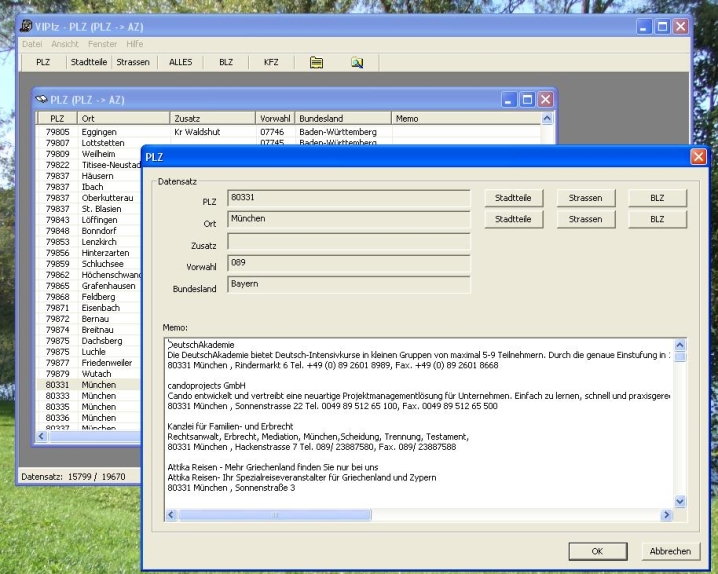Click into the Vorwahl field showing 089
The width and height of the screenshot is (718, 574).
(x=348, y=263)
